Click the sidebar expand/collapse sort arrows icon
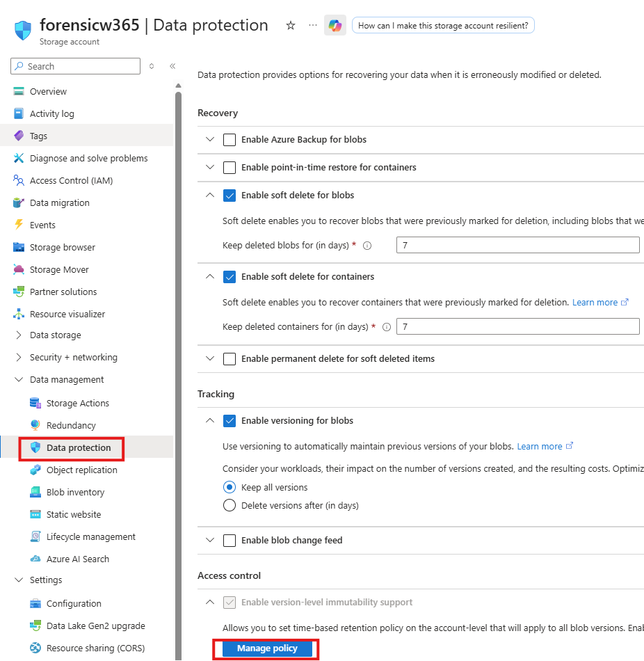Screen dimensions: 644x661 [x=152, y=66]
